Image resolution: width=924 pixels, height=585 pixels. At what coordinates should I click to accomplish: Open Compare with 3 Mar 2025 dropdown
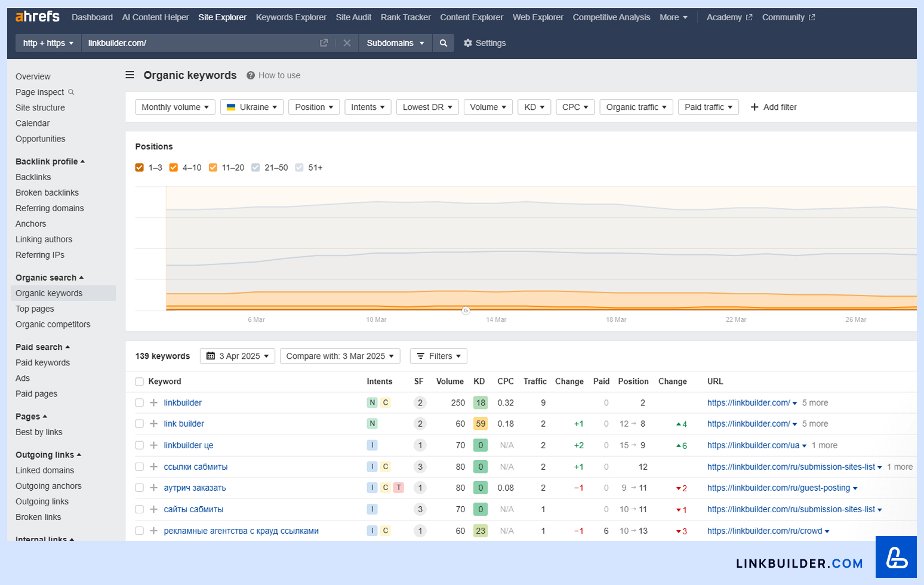pos(340,356)
